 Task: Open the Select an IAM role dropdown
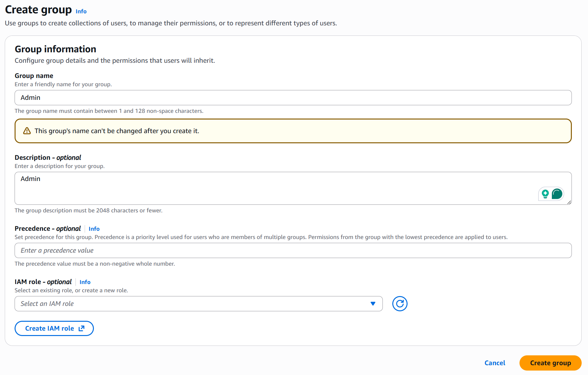click(198, 303)
